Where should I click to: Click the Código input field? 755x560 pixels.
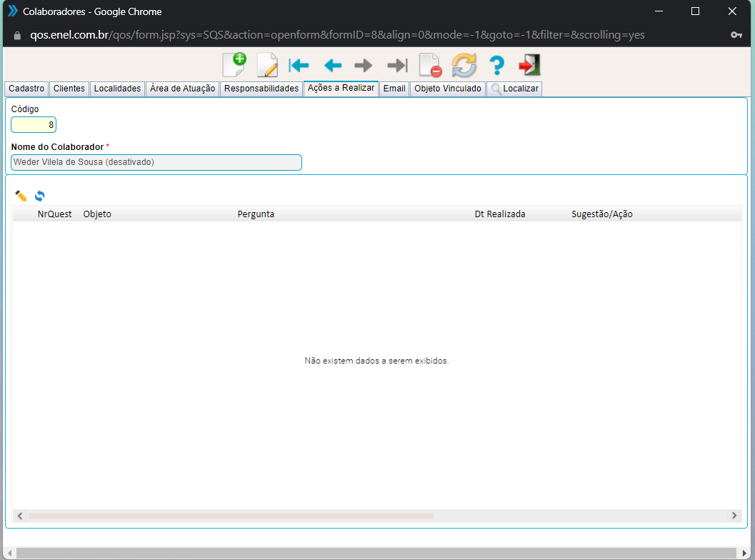[34, 125]
